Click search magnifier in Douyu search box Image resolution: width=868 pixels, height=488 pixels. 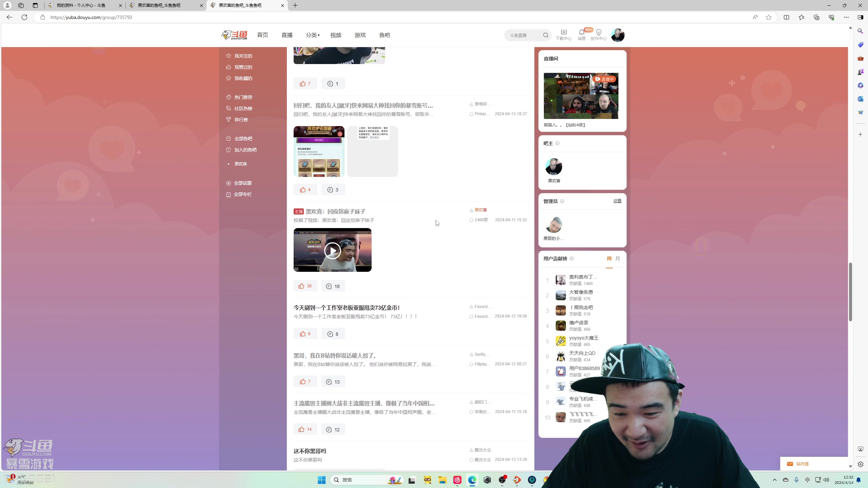point(546,35)
